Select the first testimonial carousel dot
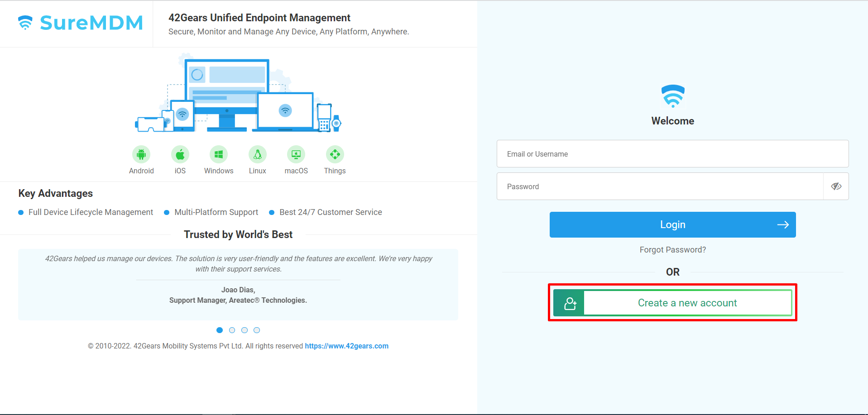The width and height of the screenshot is (868, 415). pyautogui.click(x=220, y=330)
